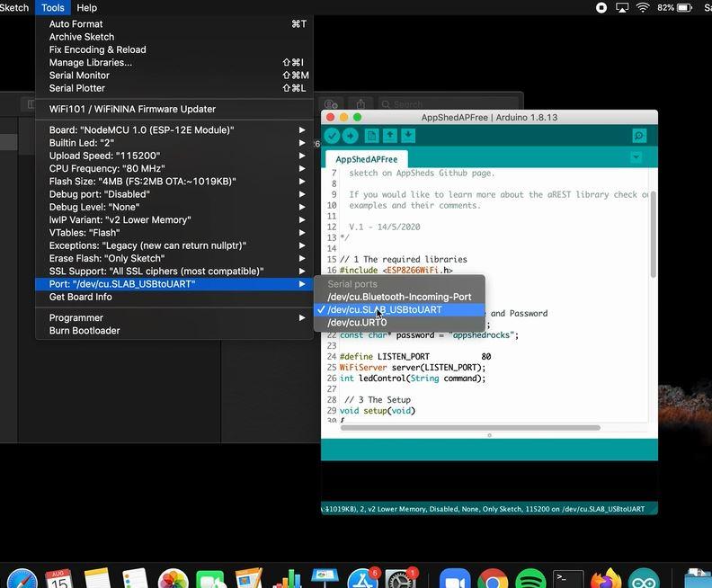Select /dev/cu.URT0 serial port

click(399, 323)
